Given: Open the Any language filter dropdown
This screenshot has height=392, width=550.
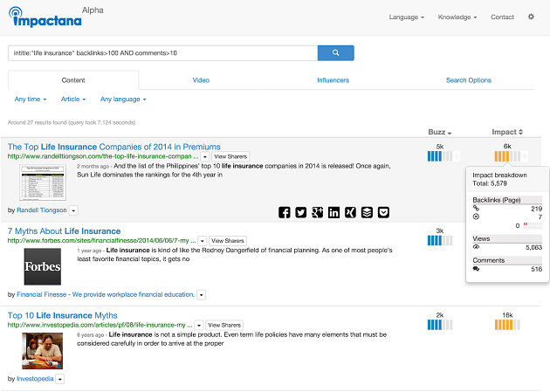Looking at the screenshot, I should [123, 100].
